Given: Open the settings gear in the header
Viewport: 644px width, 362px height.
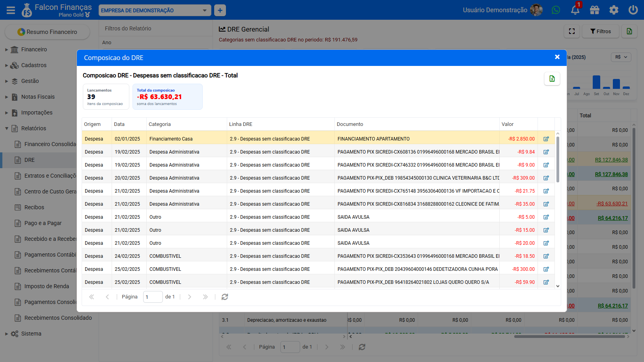Looking at the screenshot, I should pos(614,10).
